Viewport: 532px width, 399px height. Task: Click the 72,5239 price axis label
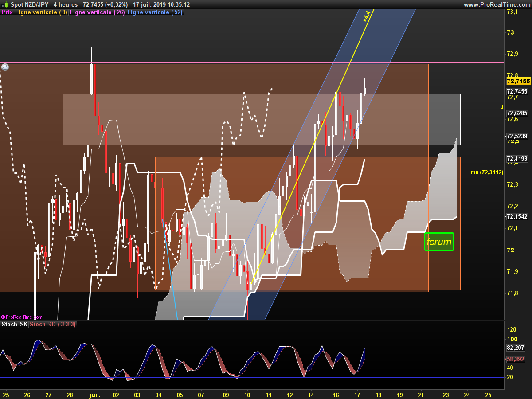517,136
